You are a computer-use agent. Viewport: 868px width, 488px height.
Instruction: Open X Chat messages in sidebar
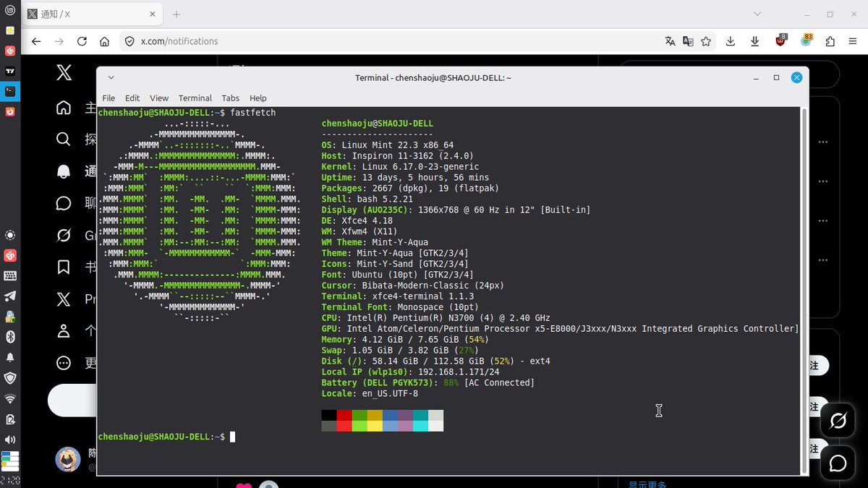[64, 203]
